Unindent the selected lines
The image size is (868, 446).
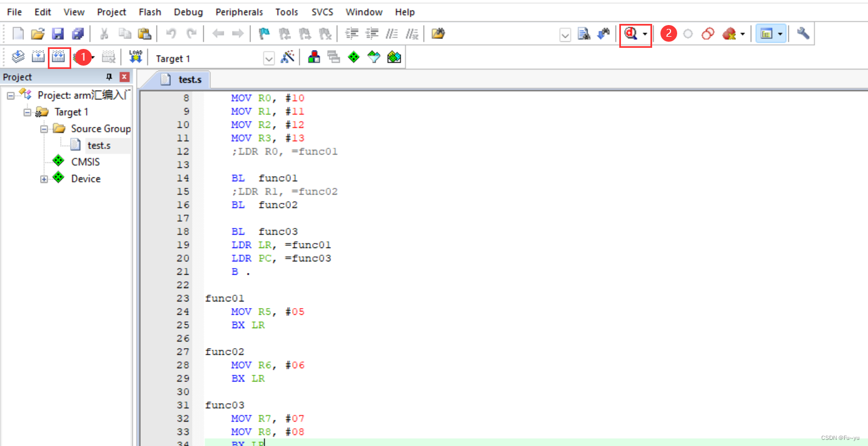pos(372,34)
